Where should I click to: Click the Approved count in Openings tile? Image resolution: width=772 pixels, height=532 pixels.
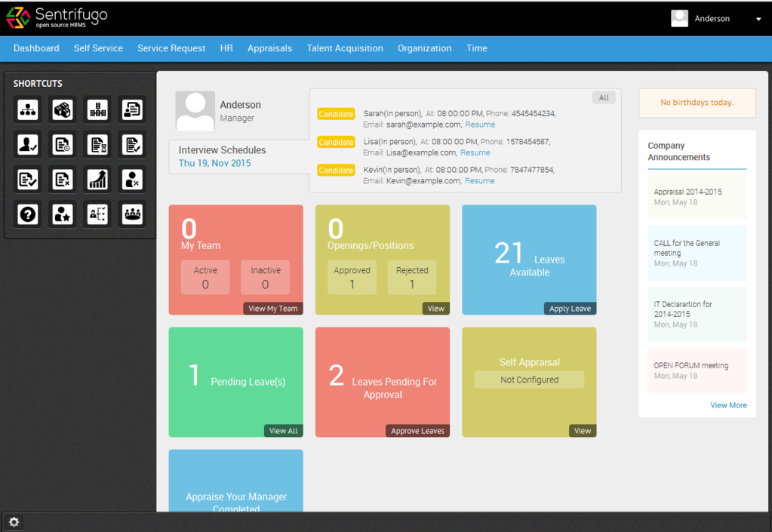pos(352,278)
